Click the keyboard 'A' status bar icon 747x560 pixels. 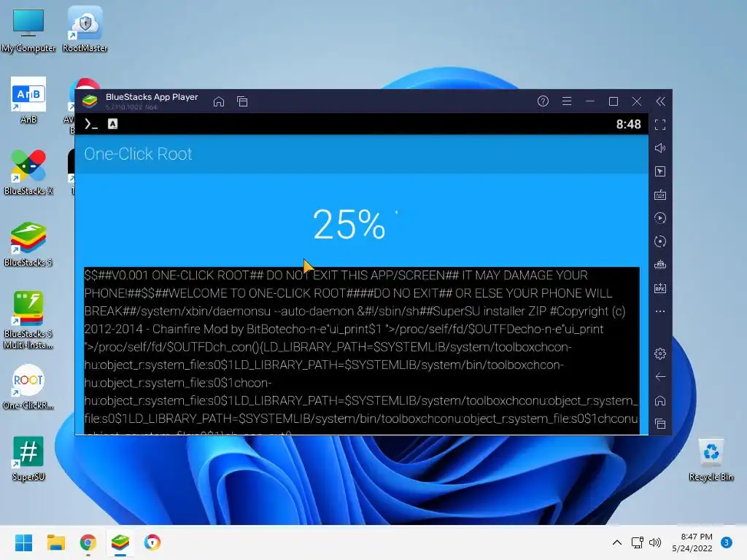click(112, 124)
